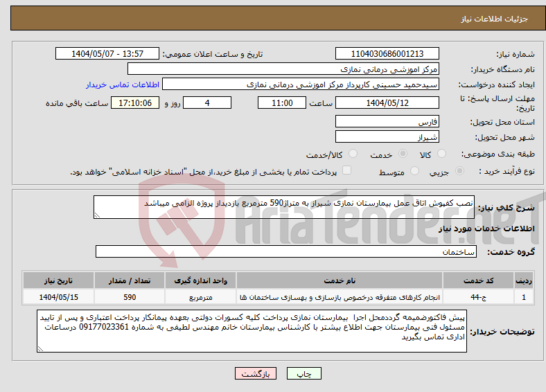Click the توضیحات خریدار label
The width and height of the screenshot is (546, 392).
click(502, 332)
